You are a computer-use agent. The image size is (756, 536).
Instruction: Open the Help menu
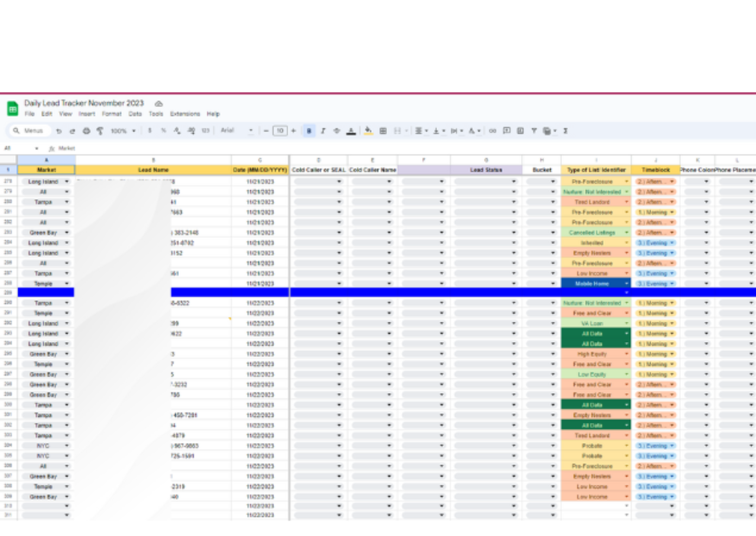tap(213, 114)
